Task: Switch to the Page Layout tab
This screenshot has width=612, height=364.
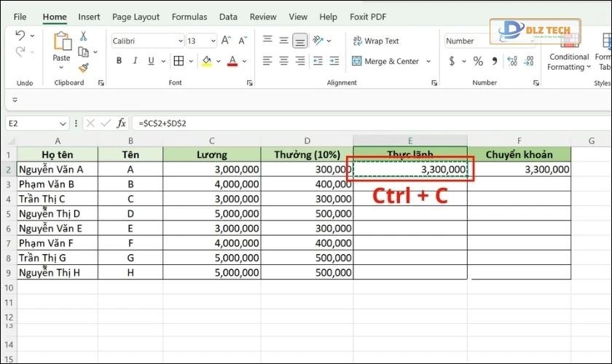Action: tap(136, 17)
